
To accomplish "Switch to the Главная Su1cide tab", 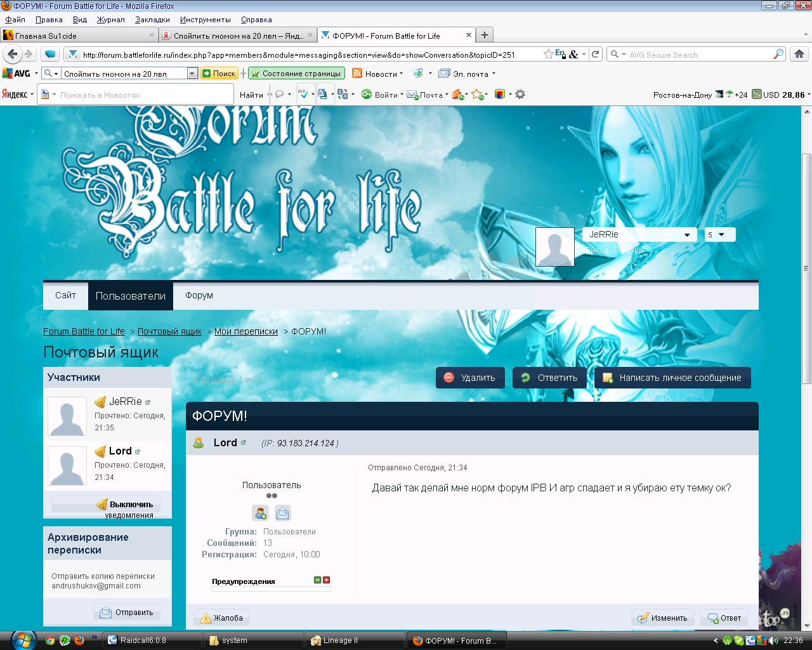I will pos(79,36).
